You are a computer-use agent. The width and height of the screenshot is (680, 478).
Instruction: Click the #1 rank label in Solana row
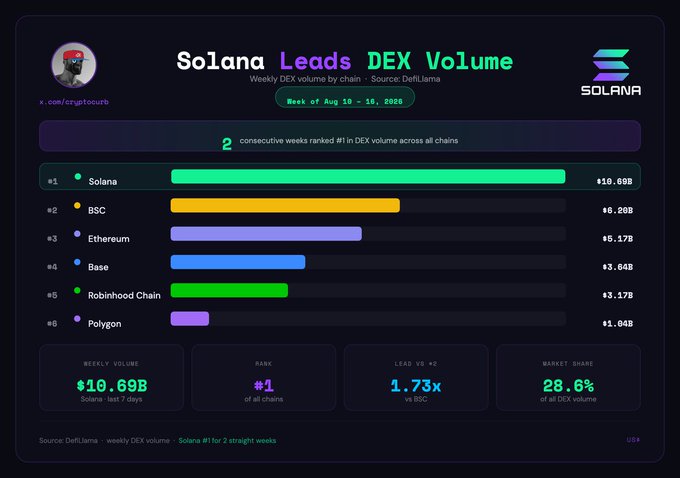coord(52,181)
